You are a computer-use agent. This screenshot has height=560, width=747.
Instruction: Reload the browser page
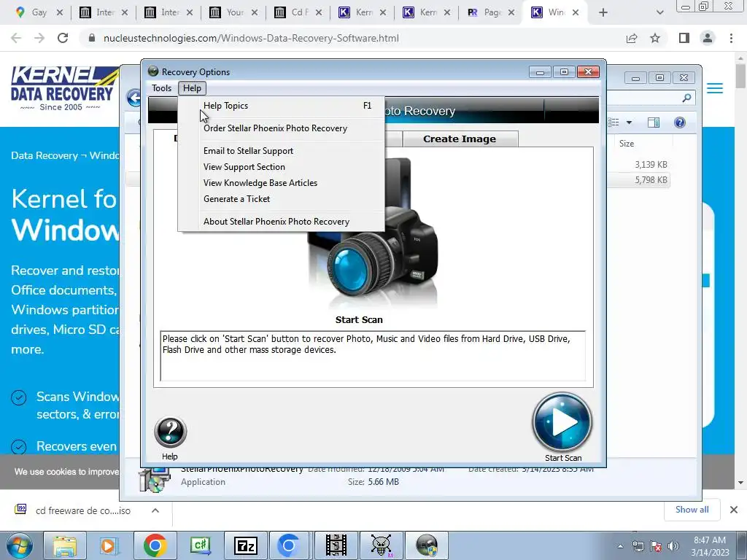click(63, 38)
